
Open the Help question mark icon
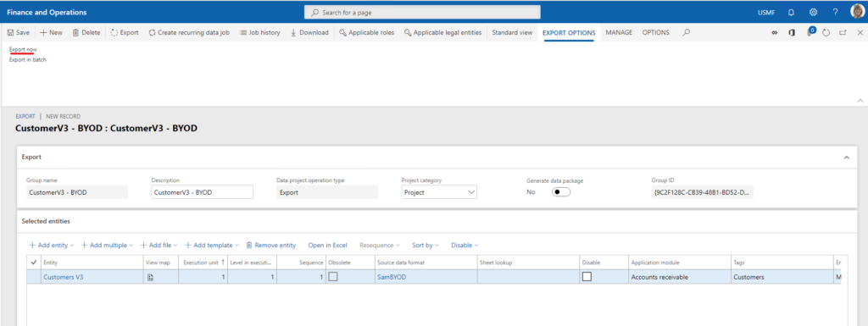(835, 12)
